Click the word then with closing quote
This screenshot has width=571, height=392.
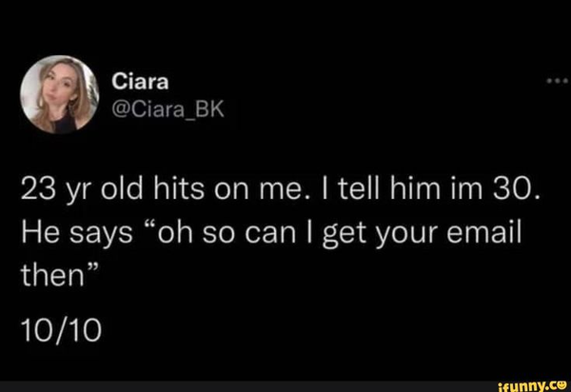[59, 275]
